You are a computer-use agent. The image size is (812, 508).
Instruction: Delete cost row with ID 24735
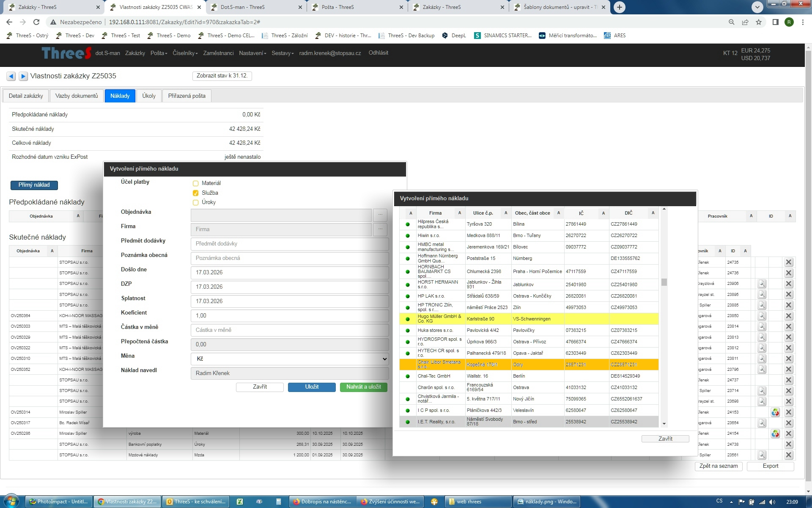pos(788,262)
